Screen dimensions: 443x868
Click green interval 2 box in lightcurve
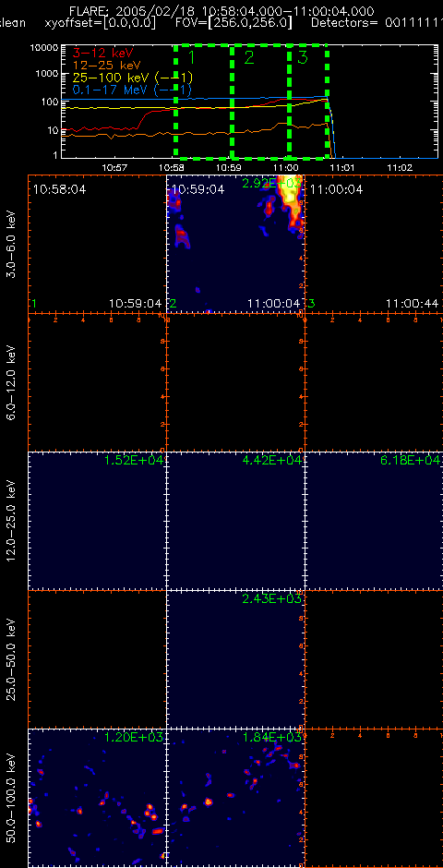click(260, 102)
